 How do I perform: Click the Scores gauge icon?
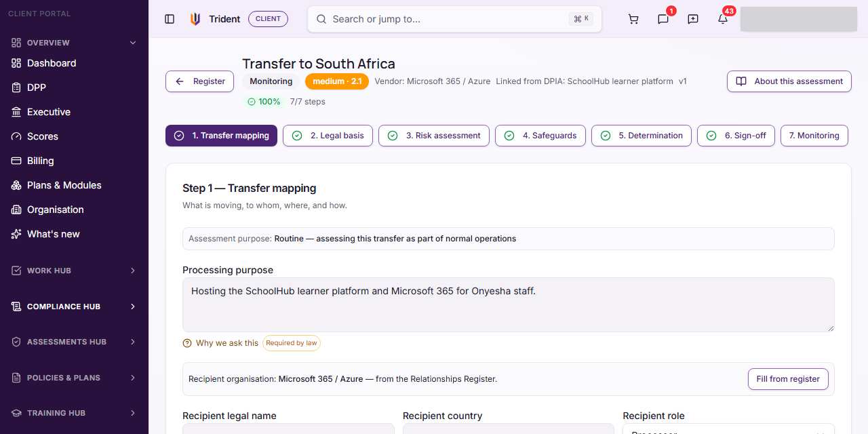click(x=16, y=136)
